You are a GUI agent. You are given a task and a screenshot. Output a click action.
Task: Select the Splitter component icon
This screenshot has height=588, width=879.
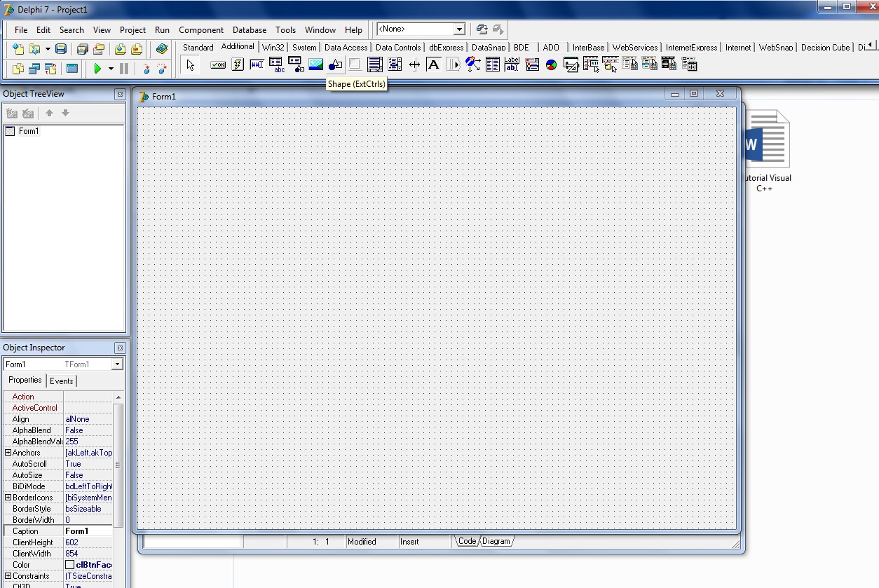(x=415, y=64)
